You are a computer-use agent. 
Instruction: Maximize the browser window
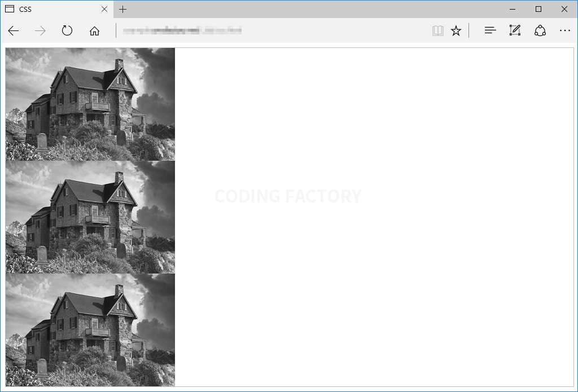(538, 9)
